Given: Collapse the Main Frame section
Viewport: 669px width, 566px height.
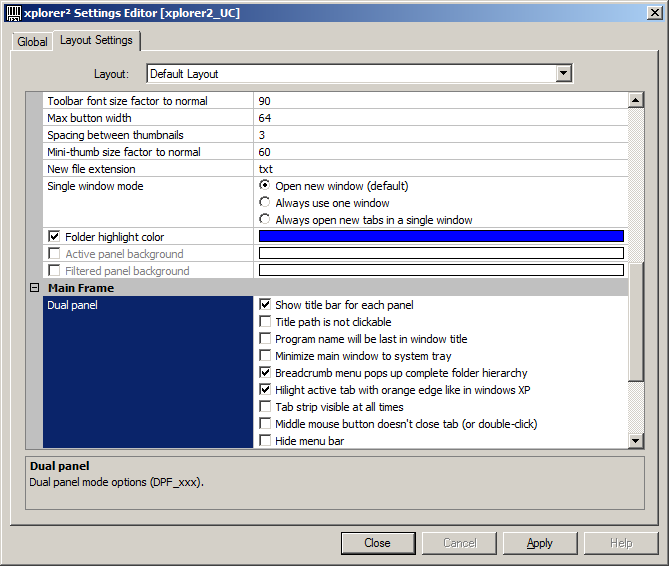Looking at the screenshot, I should (35, 288).
